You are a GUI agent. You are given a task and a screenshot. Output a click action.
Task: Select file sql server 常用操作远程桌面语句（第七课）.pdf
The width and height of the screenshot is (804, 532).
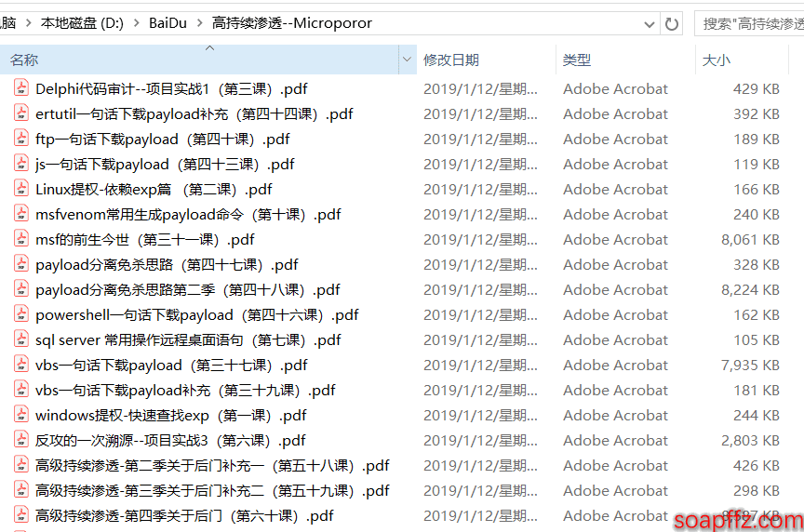pyautogui.click(x=188, y=339)
